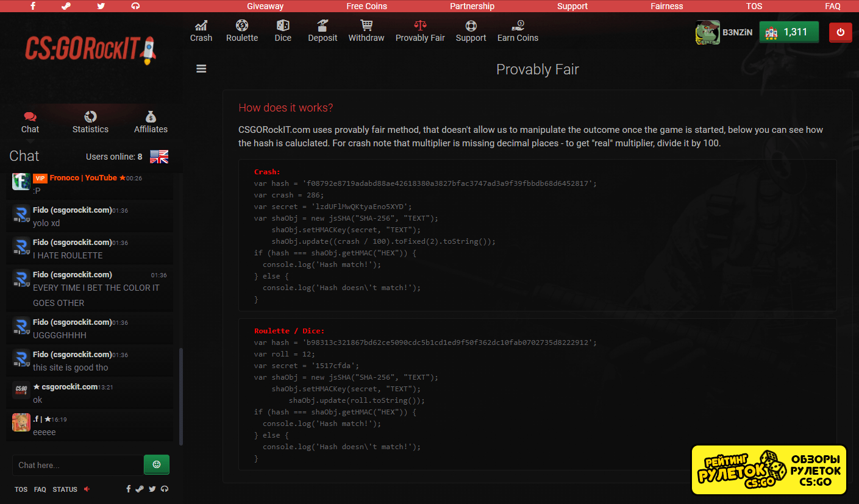The height and width of the screenshot is (504, 859).
Task: Open Earn Coins page
Action: pos(518,31)
